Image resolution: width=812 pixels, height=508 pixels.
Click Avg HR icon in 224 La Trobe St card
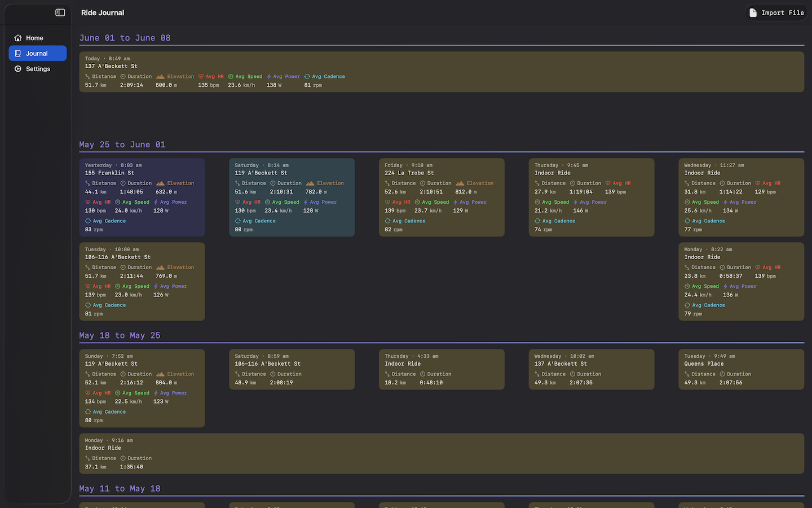(x=387, y=202)
